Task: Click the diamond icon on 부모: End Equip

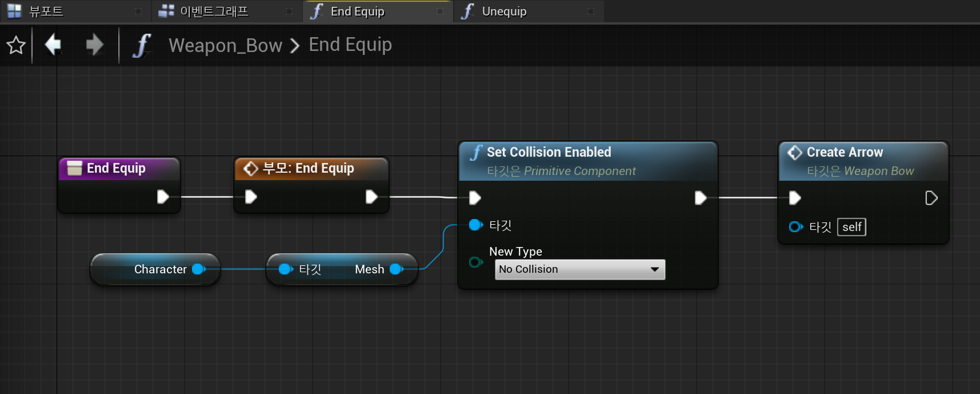Action: coord(250,168)
